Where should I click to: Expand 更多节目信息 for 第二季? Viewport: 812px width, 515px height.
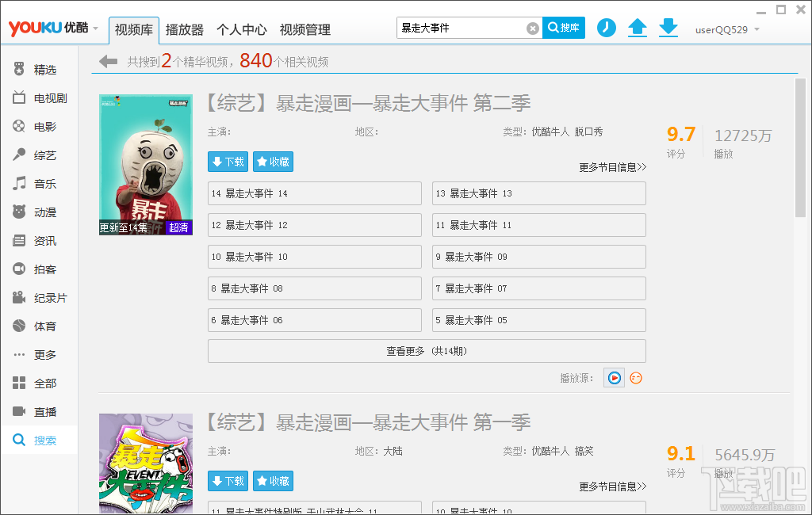pyautogui.click(x=613, y=167)
